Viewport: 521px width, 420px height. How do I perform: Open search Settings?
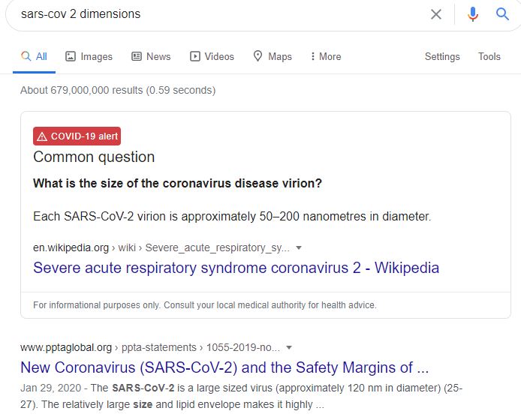point(442,56)
